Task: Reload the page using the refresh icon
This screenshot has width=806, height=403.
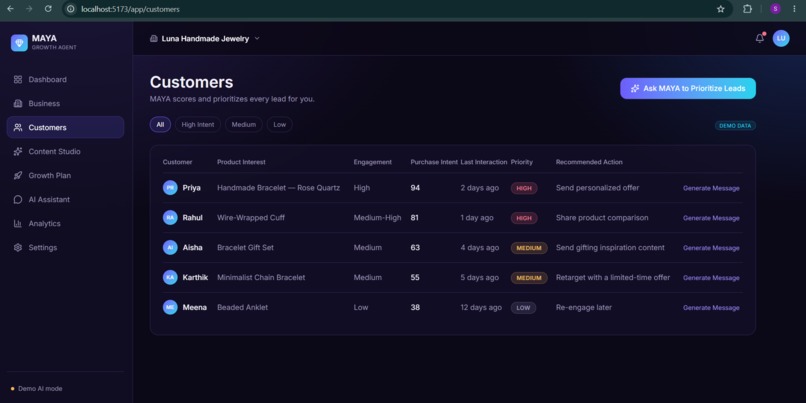Action: 48,9
